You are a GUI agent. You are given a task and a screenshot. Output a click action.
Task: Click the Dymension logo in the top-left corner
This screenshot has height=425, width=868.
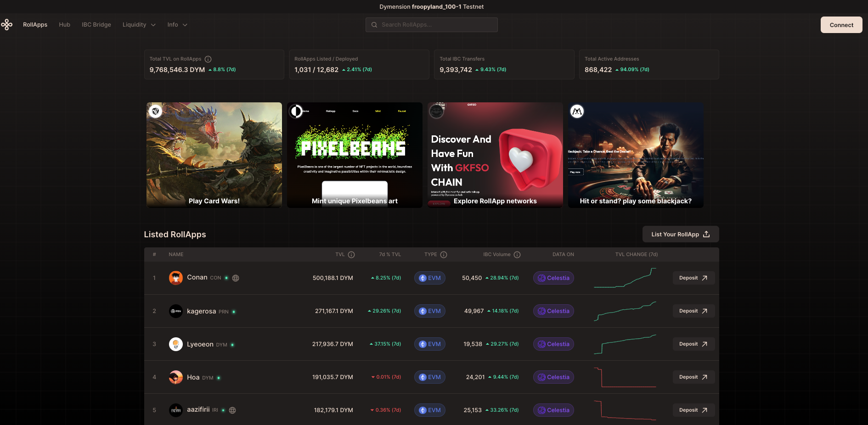point(7,24)
